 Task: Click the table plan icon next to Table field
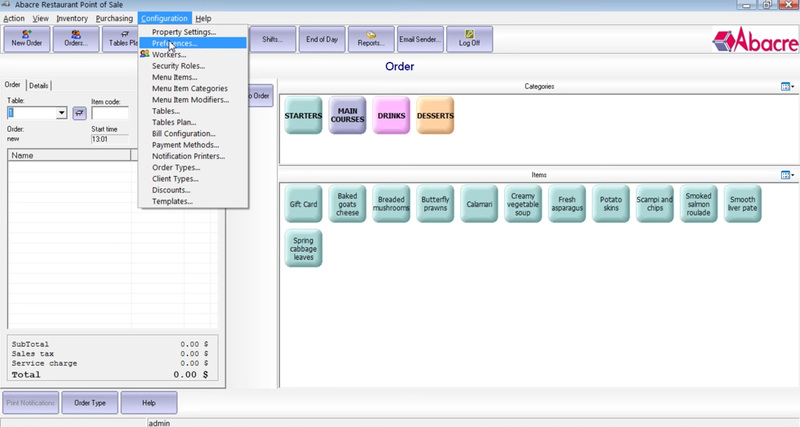pyautogui.click(x=79, y=113)
